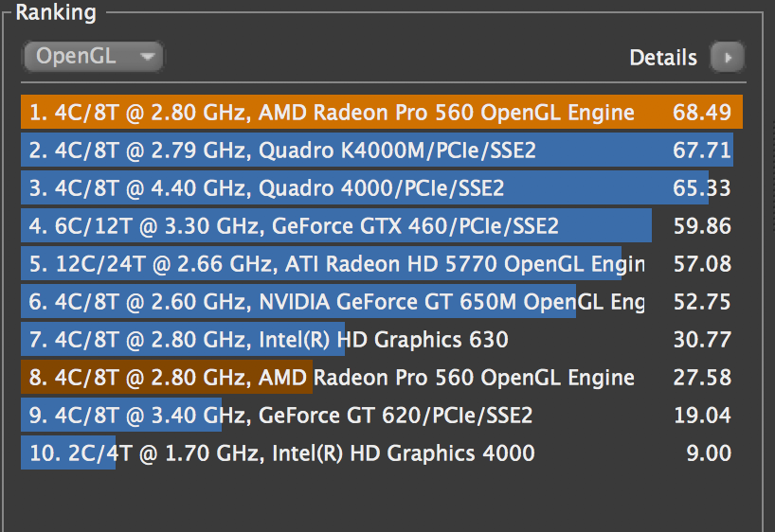Viewport: 775px width, 532px height.
Task: Click the Details arrow button
Action: tap(728, 58)
